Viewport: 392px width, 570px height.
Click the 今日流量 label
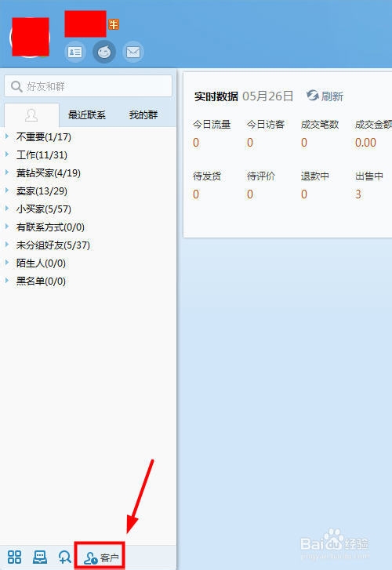click(x=212, y=125)
